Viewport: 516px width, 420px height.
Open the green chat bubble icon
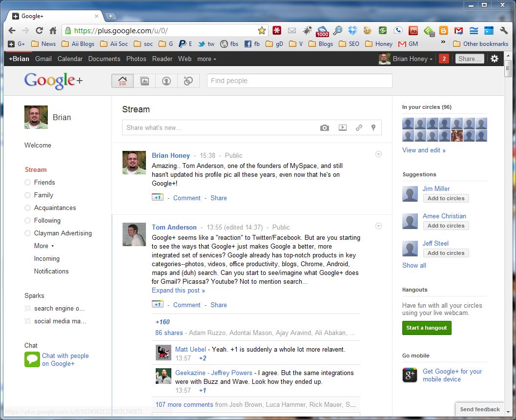32,359
